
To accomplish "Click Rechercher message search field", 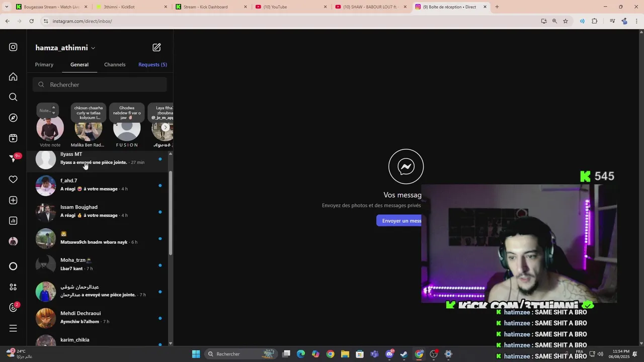I will pyautogui.click(x=100, y=84).
